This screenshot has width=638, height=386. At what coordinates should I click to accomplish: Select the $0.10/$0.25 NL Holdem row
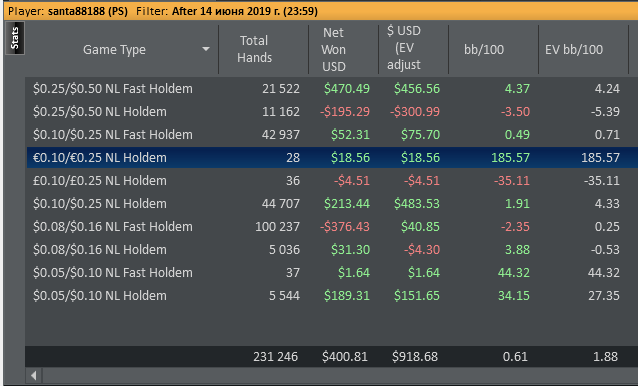332,203
